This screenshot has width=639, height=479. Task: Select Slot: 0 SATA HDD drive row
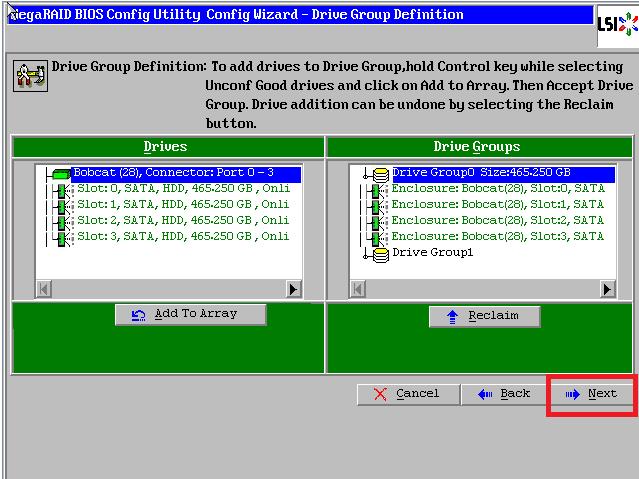tap(183, 188)
